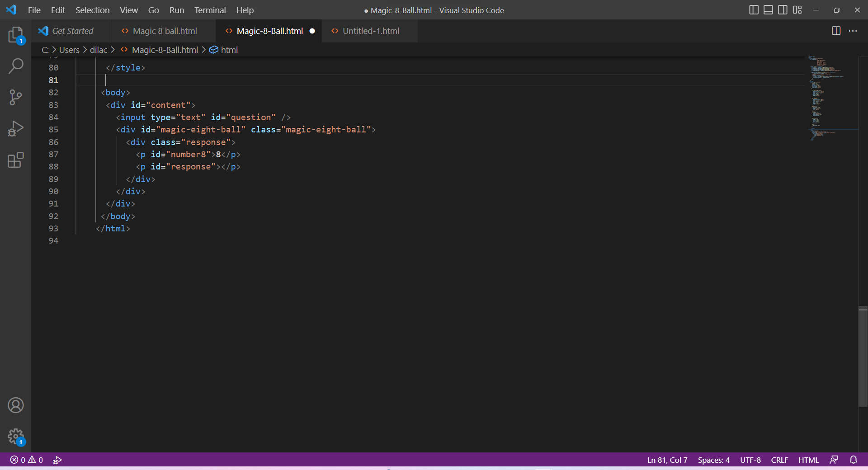Open the notifications bell
This screenshot has width=868, height=470.
pos(854,460)
